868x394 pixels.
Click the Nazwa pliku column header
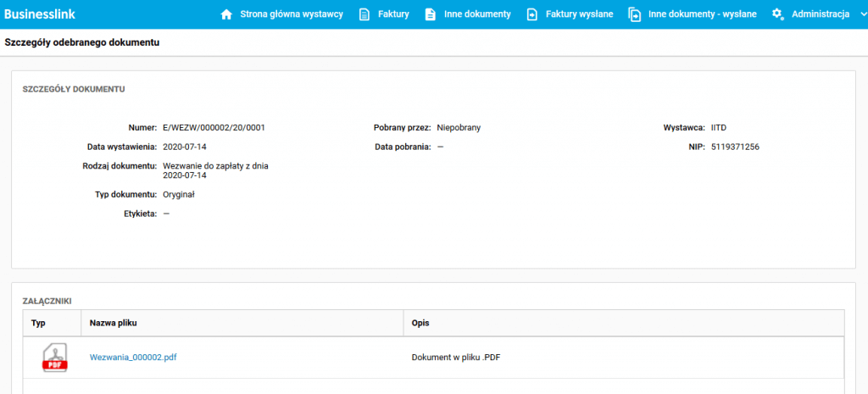pyautogui.click(x=113, y=323)
